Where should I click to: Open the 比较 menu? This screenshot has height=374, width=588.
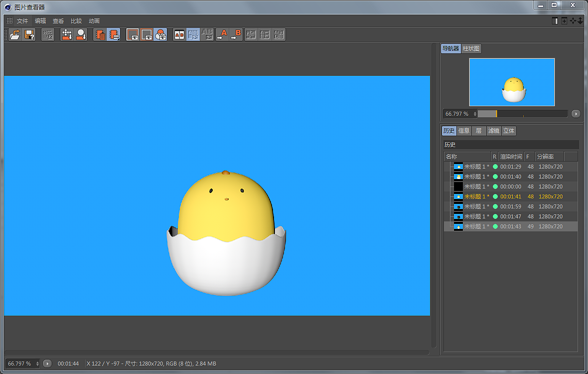tap(76, 21)
